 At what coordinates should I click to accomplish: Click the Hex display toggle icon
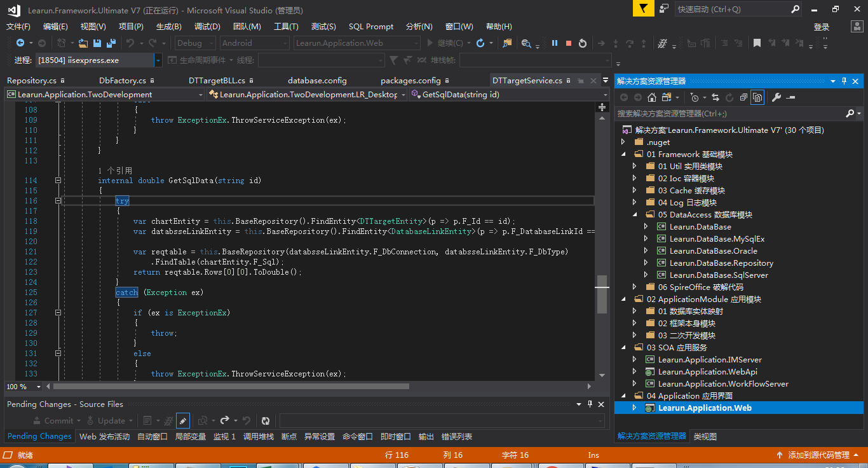pyautogui.click(x=663, y=43)
